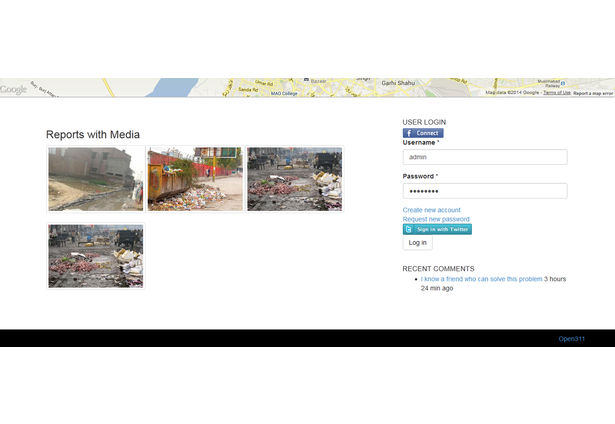
Task: Click Report a map error link
Action: coord(593,93)
